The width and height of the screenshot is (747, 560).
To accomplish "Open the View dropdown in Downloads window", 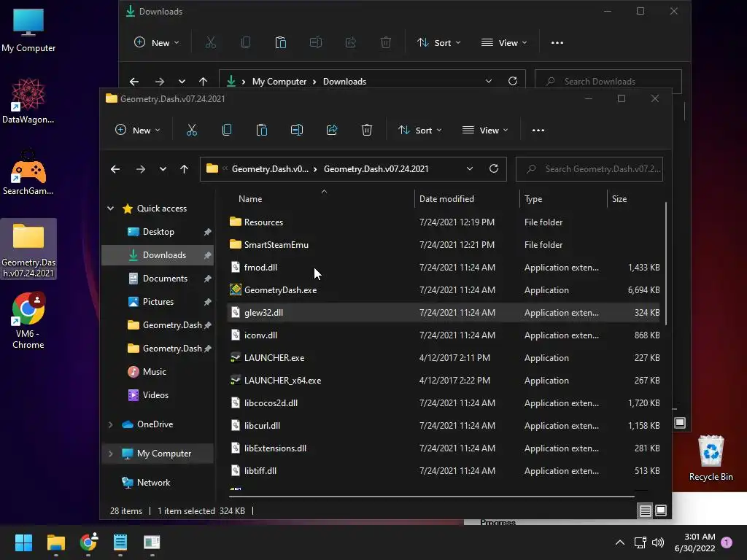I will (x=505, y=43).
